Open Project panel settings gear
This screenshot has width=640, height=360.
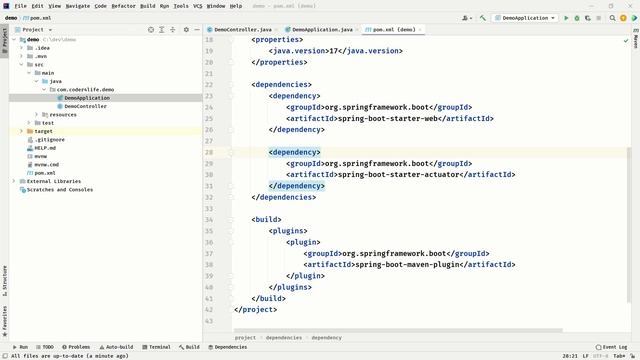tap(186, 30)
